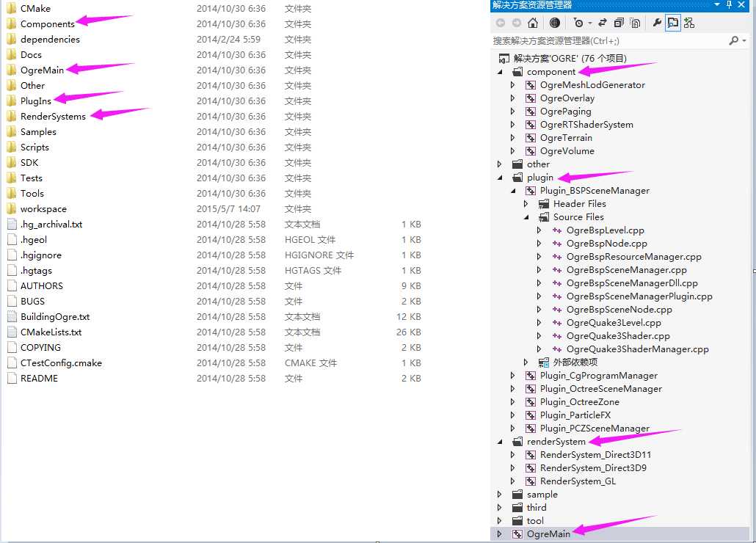The image size is (756, 543).
Task: Click the globe scope icon in toolbar
Action: point(555,23)
